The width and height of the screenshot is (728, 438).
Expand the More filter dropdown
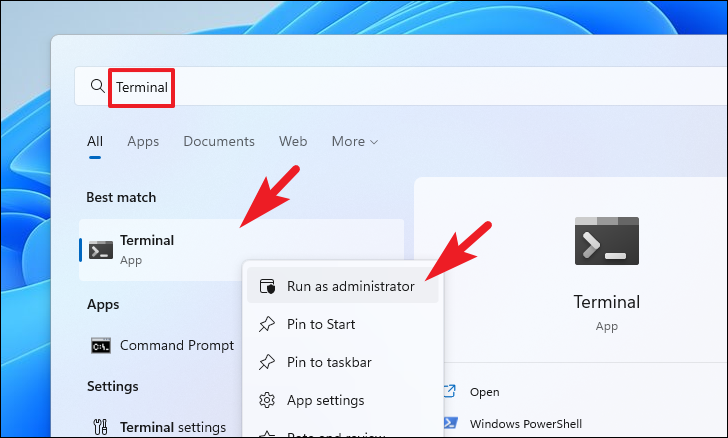355,141
